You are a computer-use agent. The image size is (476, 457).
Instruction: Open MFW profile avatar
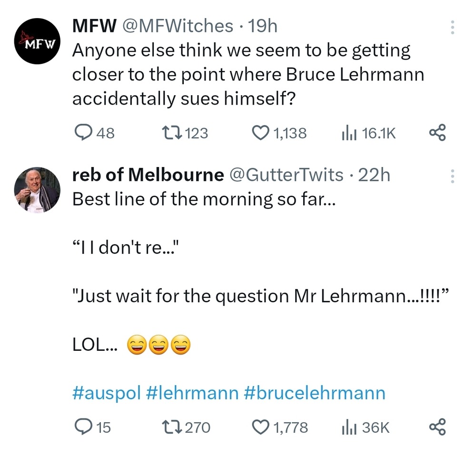(x=38, y=41)
